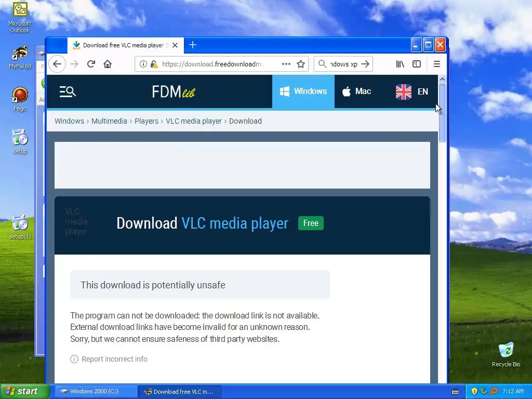Click the browser forward arrow
Image resolution: width=532 pixels, height=399 pixels.
tap(74, 64)
